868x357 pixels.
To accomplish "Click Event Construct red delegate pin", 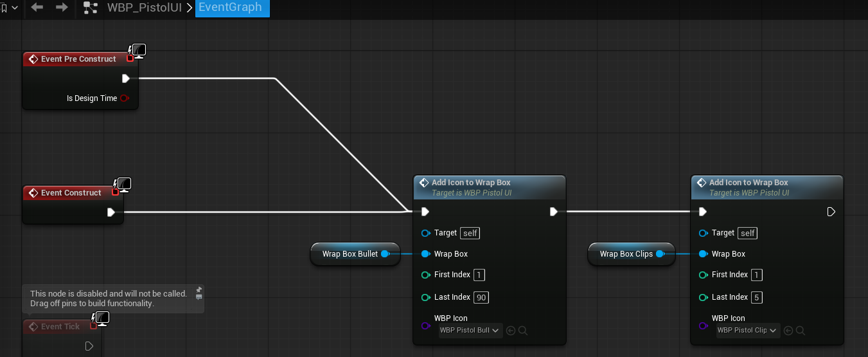I will pos(115,192).
